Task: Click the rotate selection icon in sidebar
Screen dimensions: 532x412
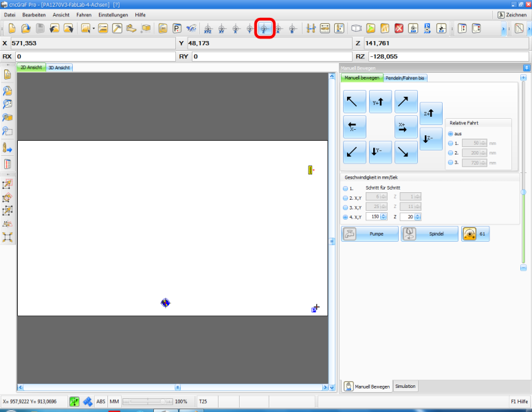Action: (x=8, y=198)
